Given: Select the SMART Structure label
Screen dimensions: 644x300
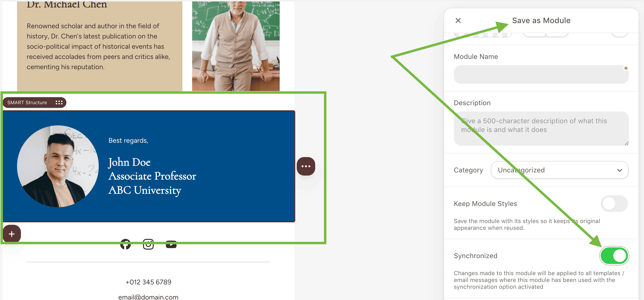Looking at the screenshot, I should click(x=27, y=103).
